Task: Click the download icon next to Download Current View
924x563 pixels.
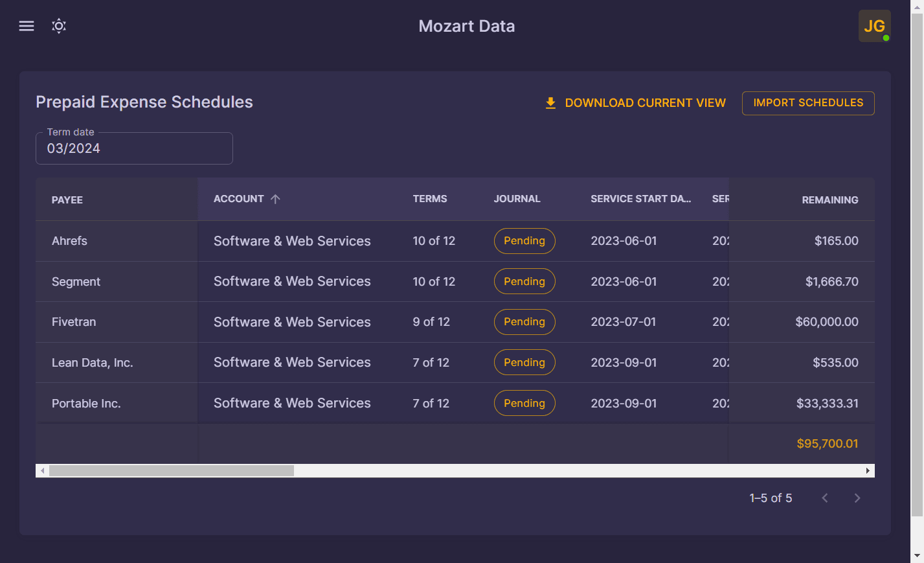Action: point(550,102)
